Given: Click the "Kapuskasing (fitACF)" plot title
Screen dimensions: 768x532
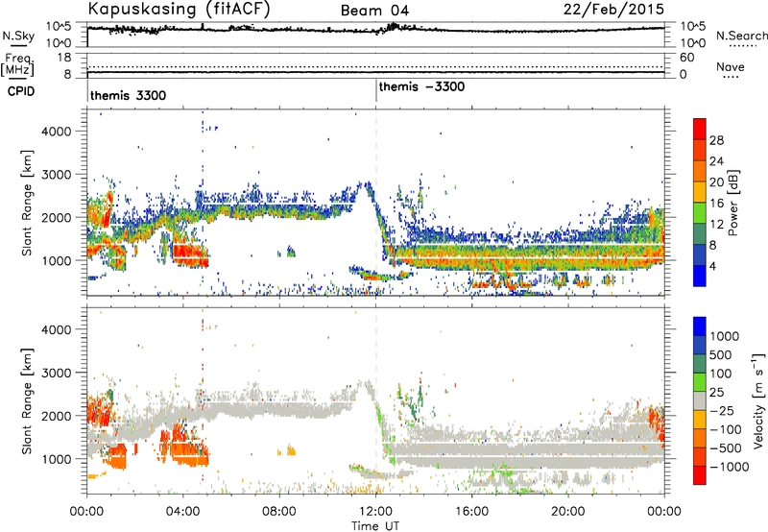Looking at the screenshot, I should click(179, 10).
